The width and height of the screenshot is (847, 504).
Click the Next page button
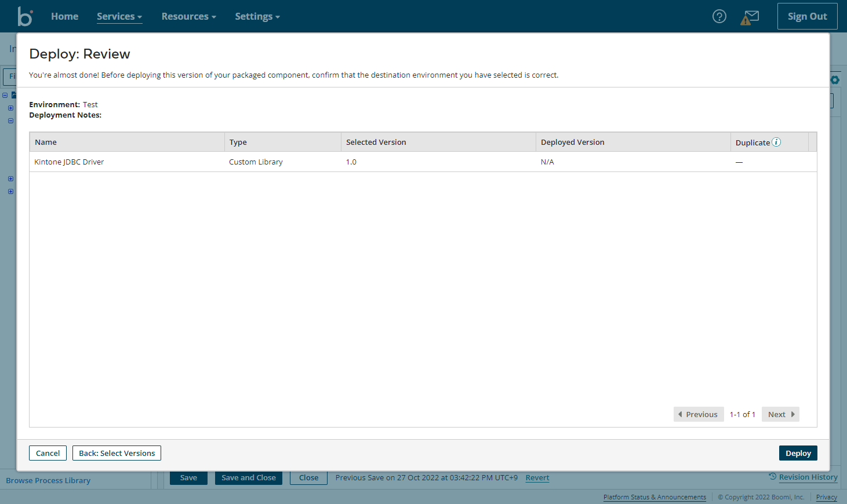[780, 414]
